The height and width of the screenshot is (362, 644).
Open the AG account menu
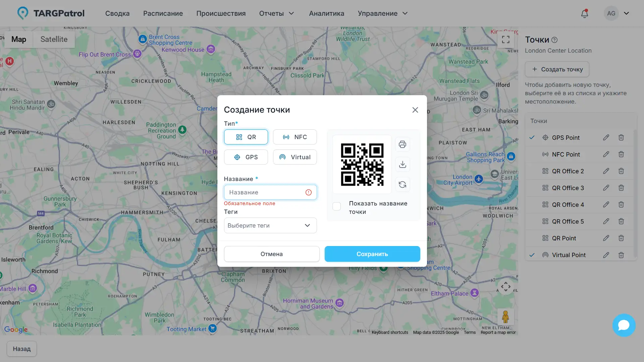pos(616,13)
